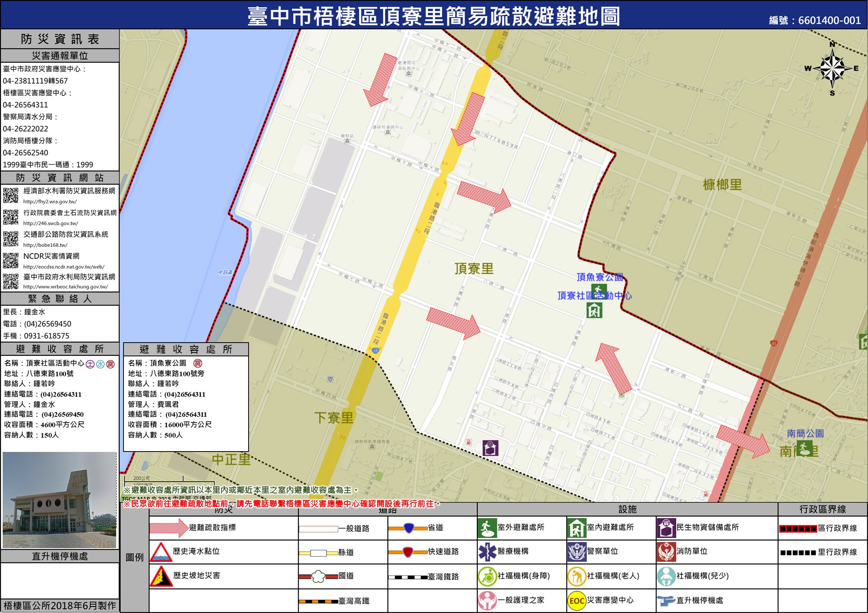Image resolution: width=868 pixels, height=613 pixels.
Task: Click the 警察單位 badge icon in legend
Action: [x=577, y=552]
